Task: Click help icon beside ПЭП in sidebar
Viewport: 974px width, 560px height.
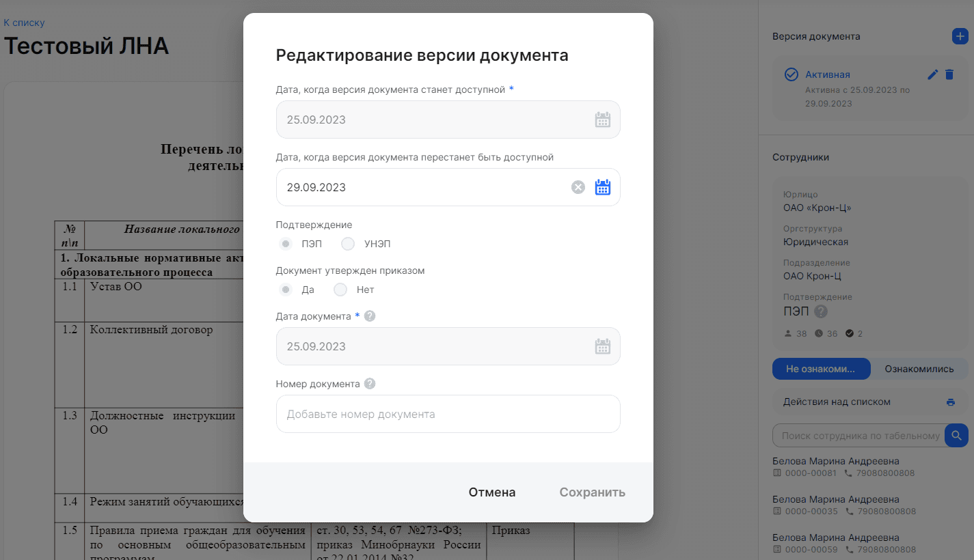Action: click(x=821, y=311)
